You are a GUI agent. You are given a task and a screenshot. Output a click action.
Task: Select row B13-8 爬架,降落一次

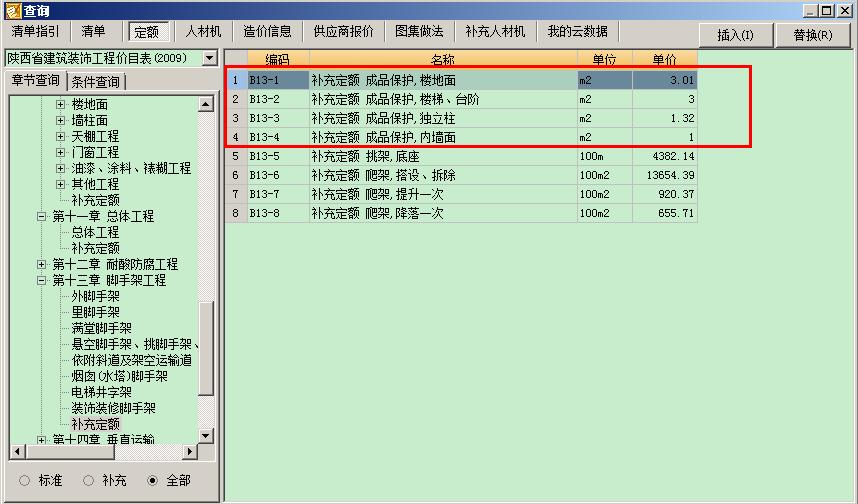tap(461, 213)
